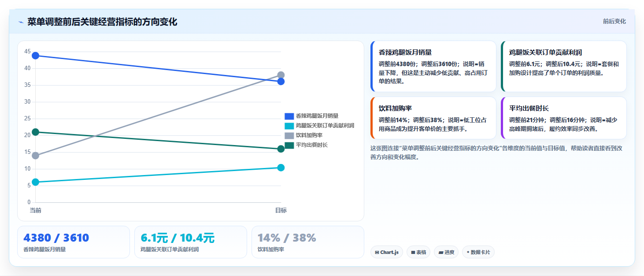Click legend text 饮料加购率
Screen dimensions: 644x276
309,135
